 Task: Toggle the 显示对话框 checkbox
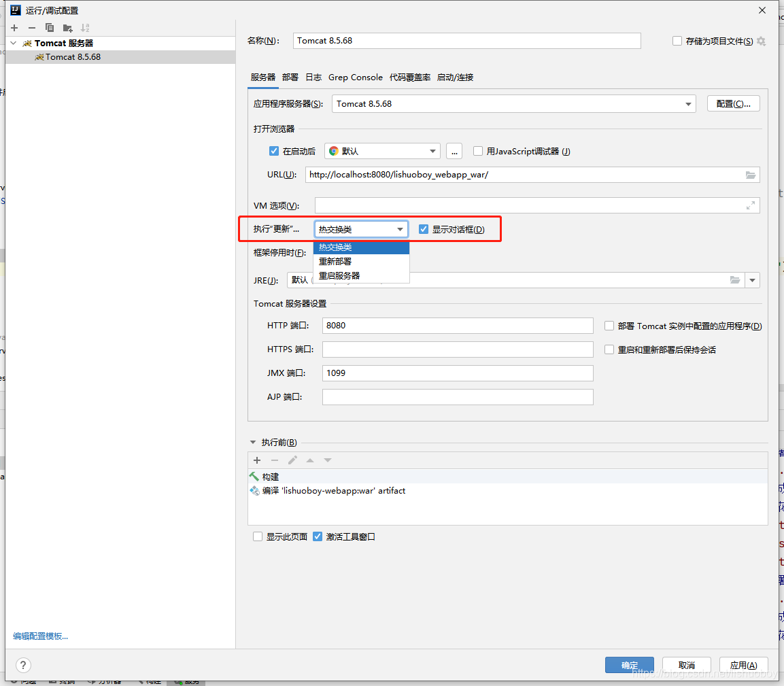(424, 229)
